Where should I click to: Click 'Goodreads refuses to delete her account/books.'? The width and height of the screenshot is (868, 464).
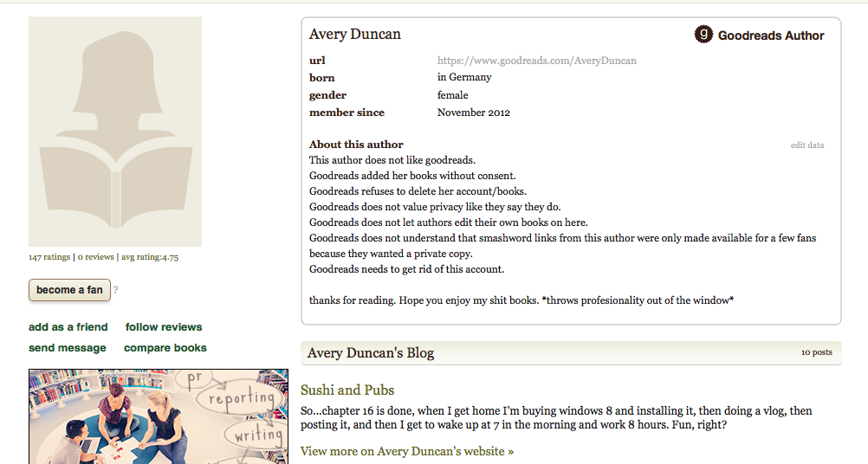418,191
